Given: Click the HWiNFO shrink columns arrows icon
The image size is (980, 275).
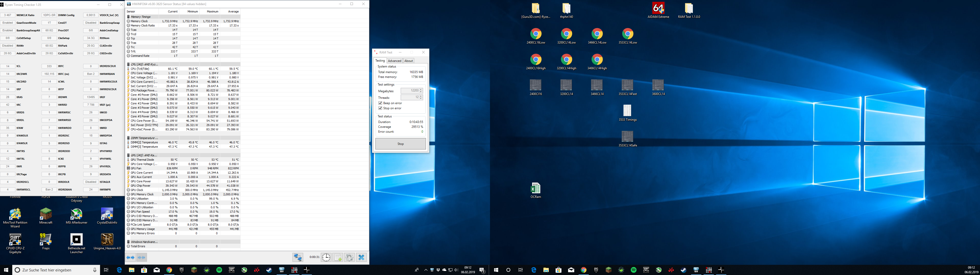Looking at the screenshot, I should pos(142,257).
